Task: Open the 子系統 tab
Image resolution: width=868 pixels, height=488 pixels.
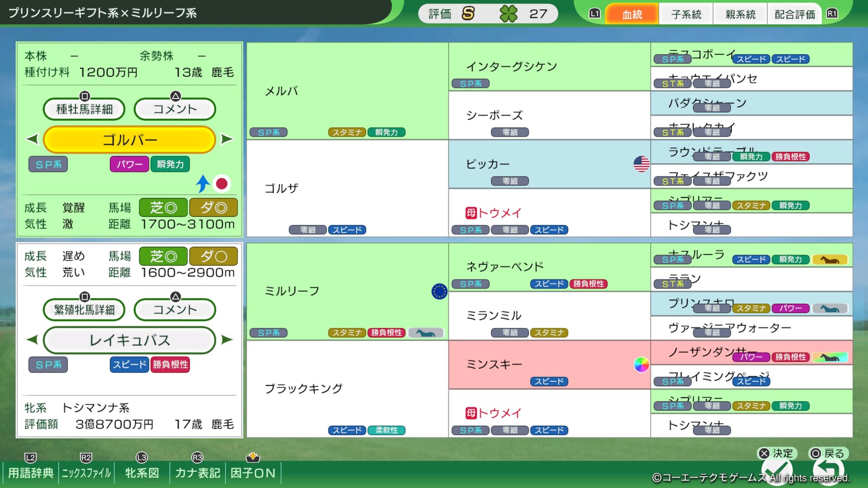Action: [686, 14]
